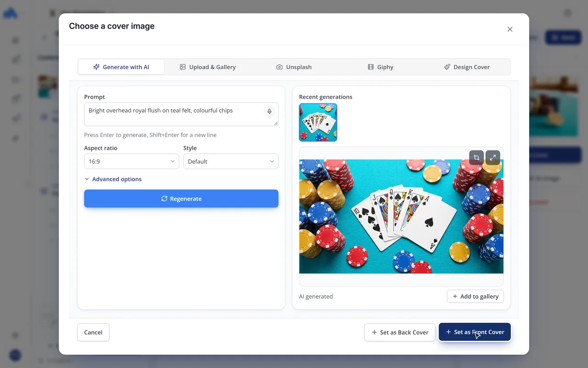Screen dimensions: 588x368
Task: Click the "Choose a cover image" title
Action: 112,26
